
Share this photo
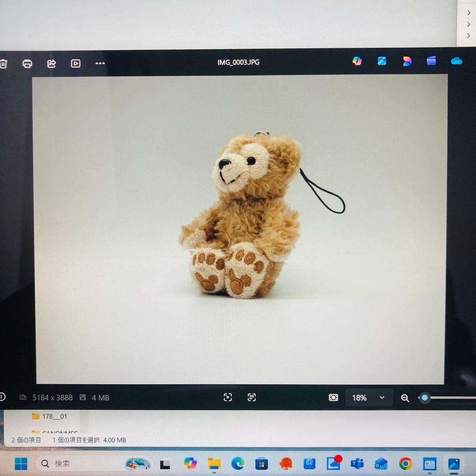click(51, 63)
